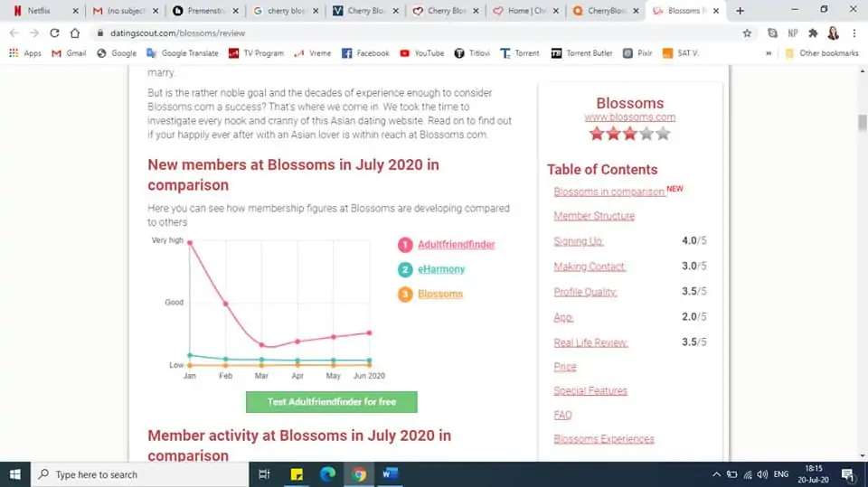
Task: Expand hidden bookmarks chevron
Action: point(769,53)
